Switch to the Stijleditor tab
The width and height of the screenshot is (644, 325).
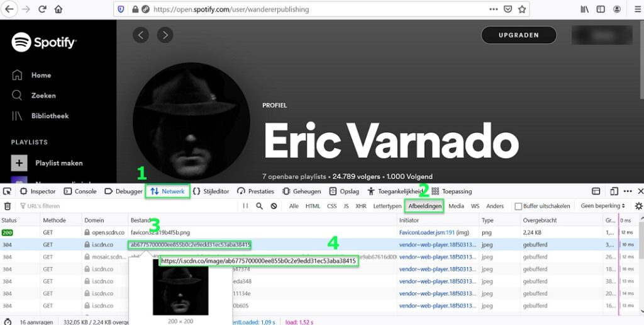(x=211, y=191)
